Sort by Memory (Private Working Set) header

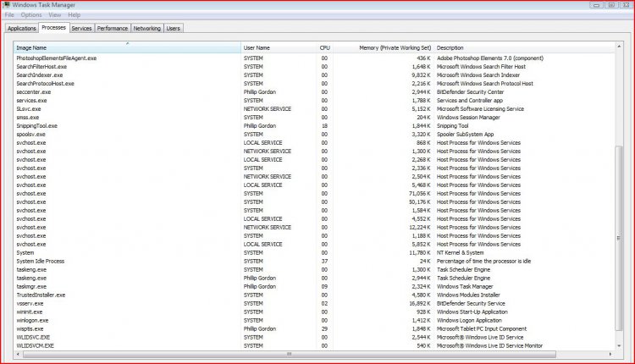coord(383,47)
